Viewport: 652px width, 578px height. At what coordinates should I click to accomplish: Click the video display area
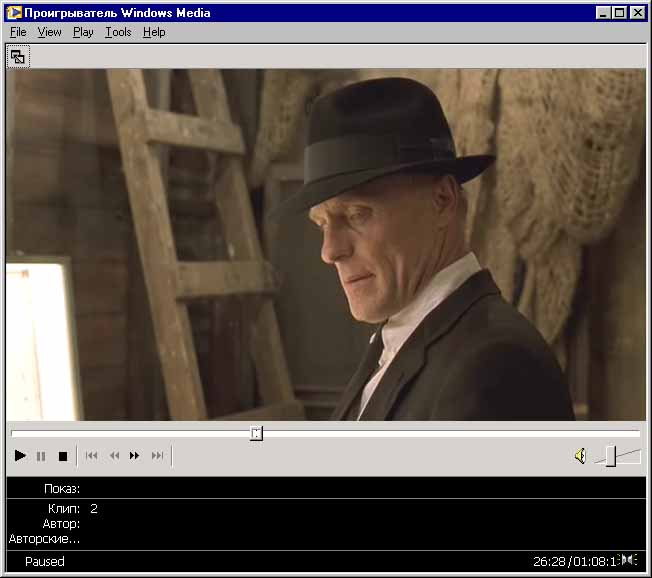pyautogui.click(x=325, y=245)
